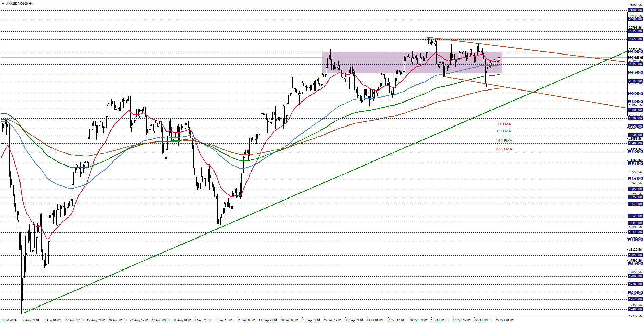Click the 21066.56 axis scale value
The height and width of the screenshot is (324, 644).
[635, 5]
